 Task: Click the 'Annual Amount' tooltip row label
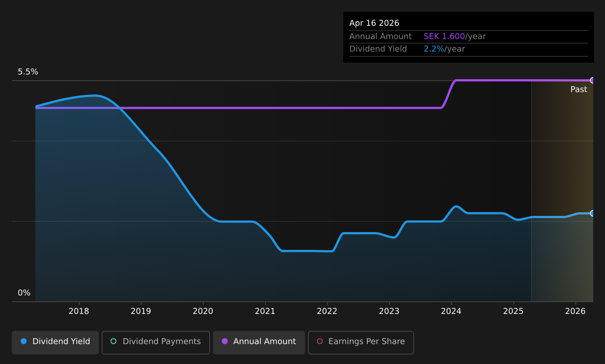[381, 36]
